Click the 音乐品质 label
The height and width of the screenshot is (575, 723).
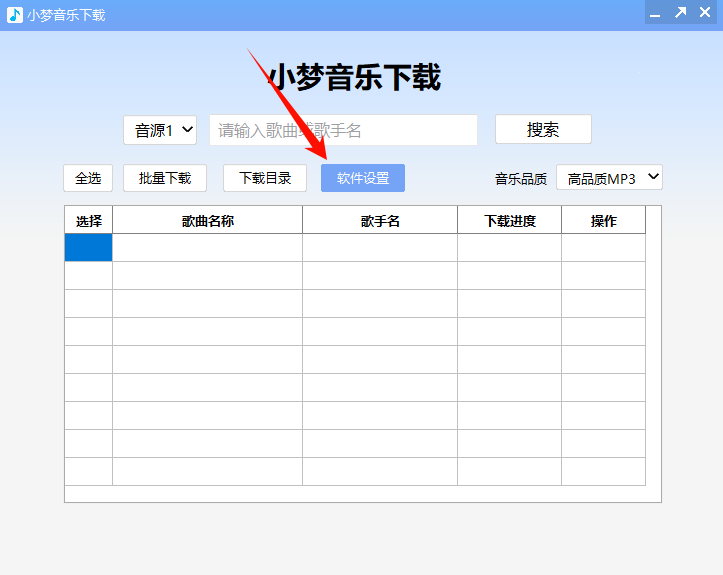pyautogui.click(x=521, y=179)
